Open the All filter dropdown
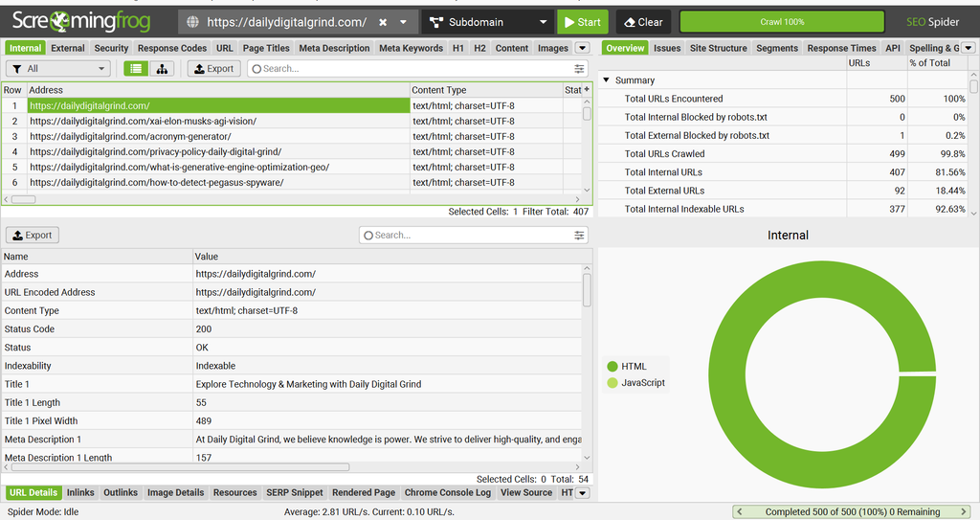 click(x=58, y=69)
